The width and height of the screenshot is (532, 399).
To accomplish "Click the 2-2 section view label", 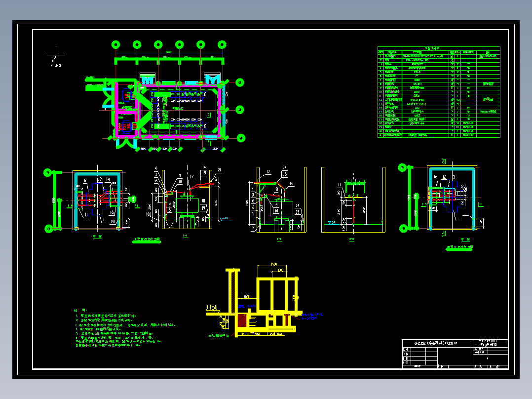I will [x=352, y=239].
